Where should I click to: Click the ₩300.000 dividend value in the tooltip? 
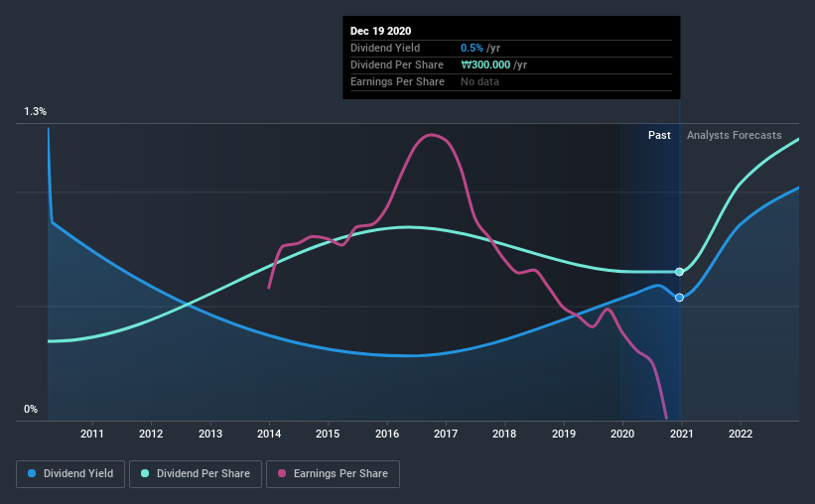click(487, 64)
